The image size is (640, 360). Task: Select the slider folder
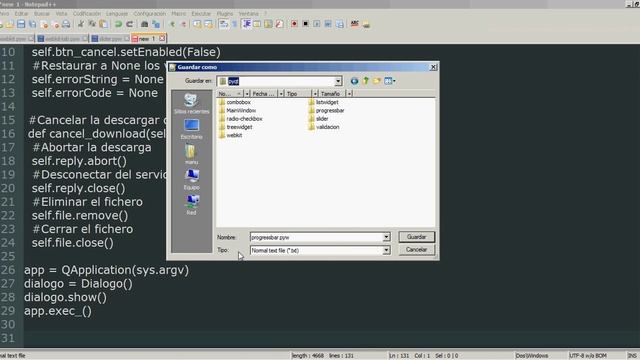pos(318,118)
